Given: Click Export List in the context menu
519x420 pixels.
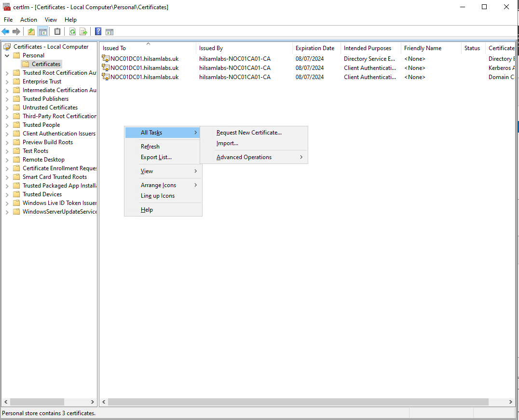Looking at the screenshot, I should tap(156, 157).
